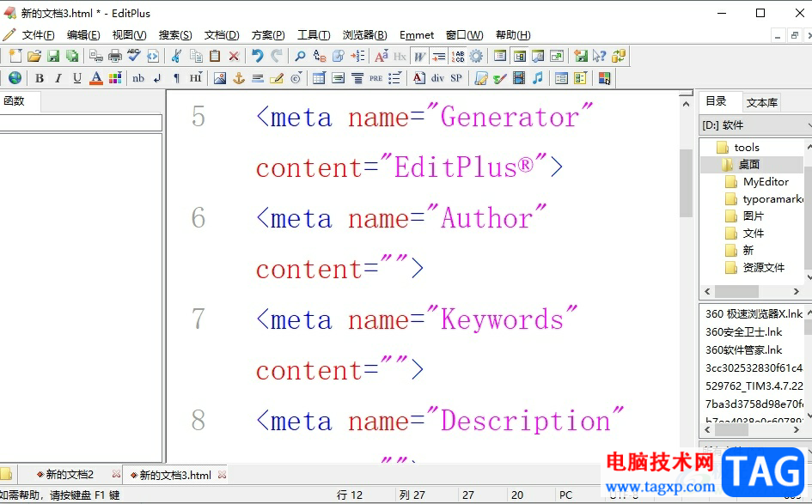Insert an image tag
This screenshot has height=504, width=812.
click(x=220, y=78)
